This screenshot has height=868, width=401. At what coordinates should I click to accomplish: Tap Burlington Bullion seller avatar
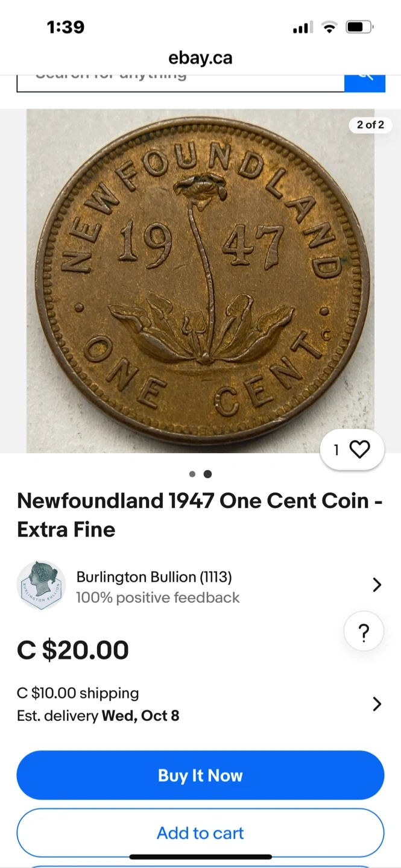41,585
